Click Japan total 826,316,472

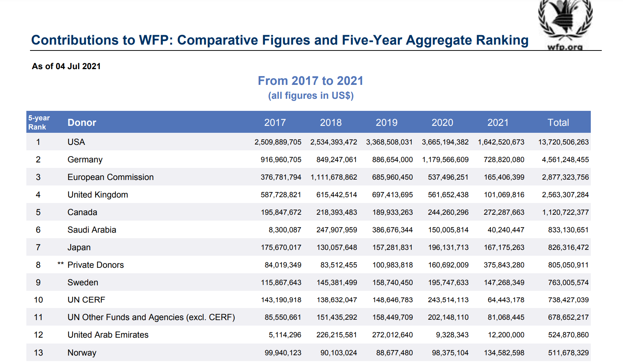[568, 247]
